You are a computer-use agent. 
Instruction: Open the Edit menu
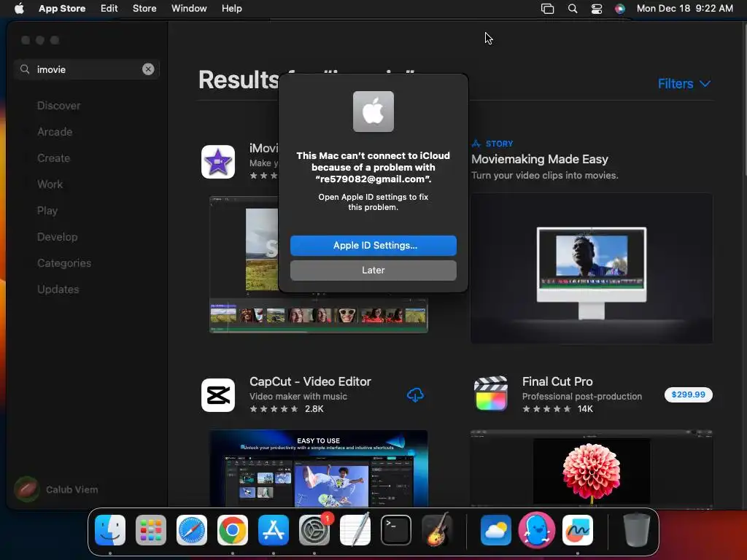click(x=109, y=8)
